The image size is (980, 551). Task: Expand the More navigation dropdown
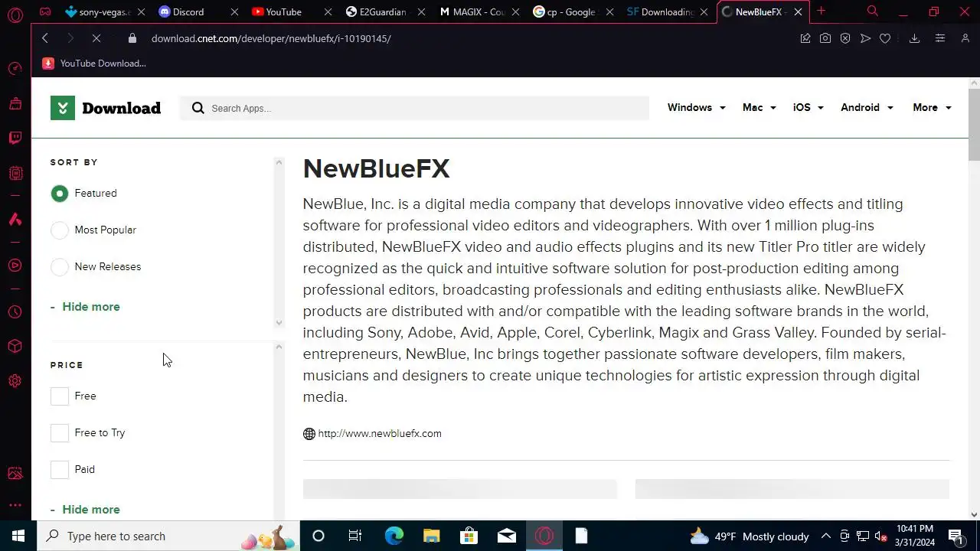pyautogui.click(x=932, y=108)
